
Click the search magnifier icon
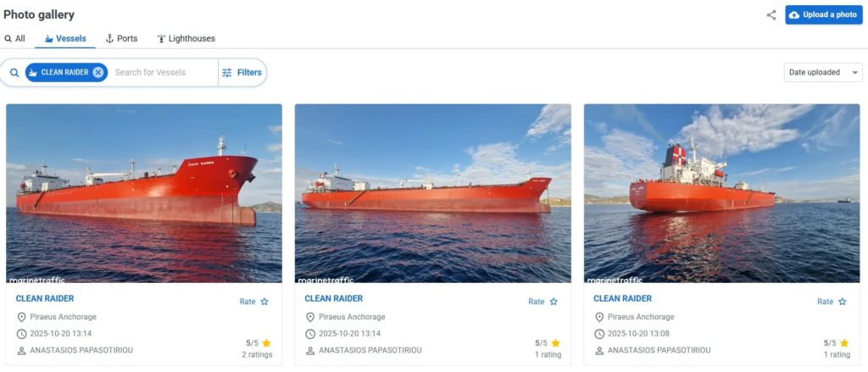(x=14, y=73)
